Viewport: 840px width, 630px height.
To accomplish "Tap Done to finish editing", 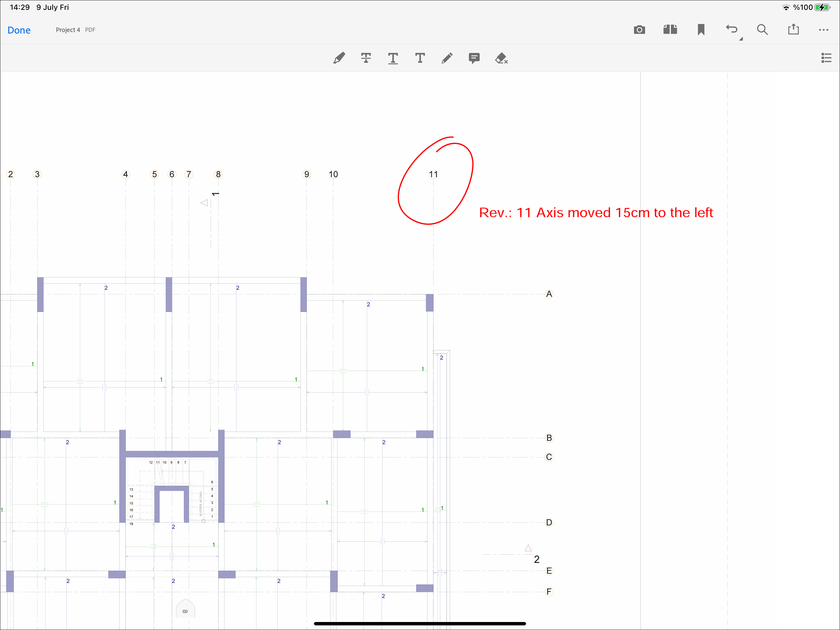I will 19,30.
